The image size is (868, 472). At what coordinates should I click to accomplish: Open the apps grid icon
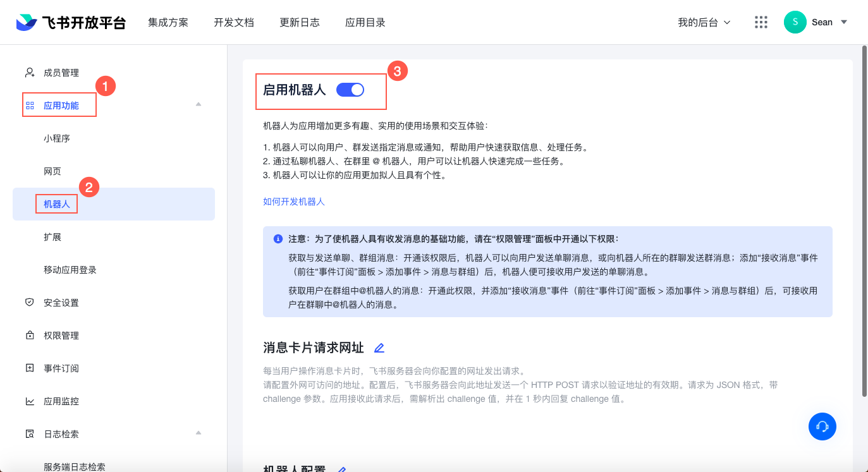[x=761, y=22]
